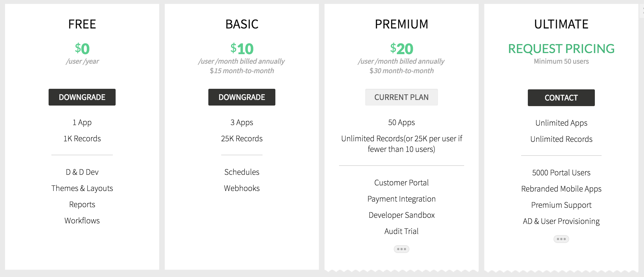Image resolution: width=644 pixels, height=277 pixels.
Task: Click Contact button for Ultimate plan
Action: 561,98
